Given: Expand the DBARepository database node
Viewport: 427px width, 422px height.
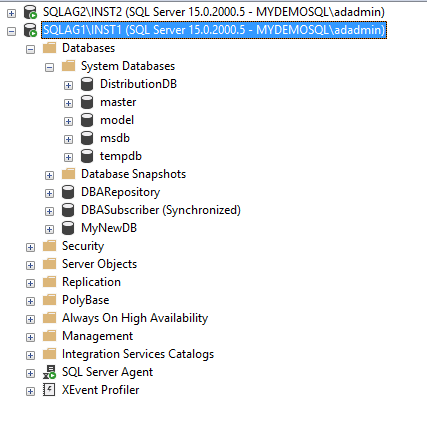Looking at the screenshot, I should point(49,193).
